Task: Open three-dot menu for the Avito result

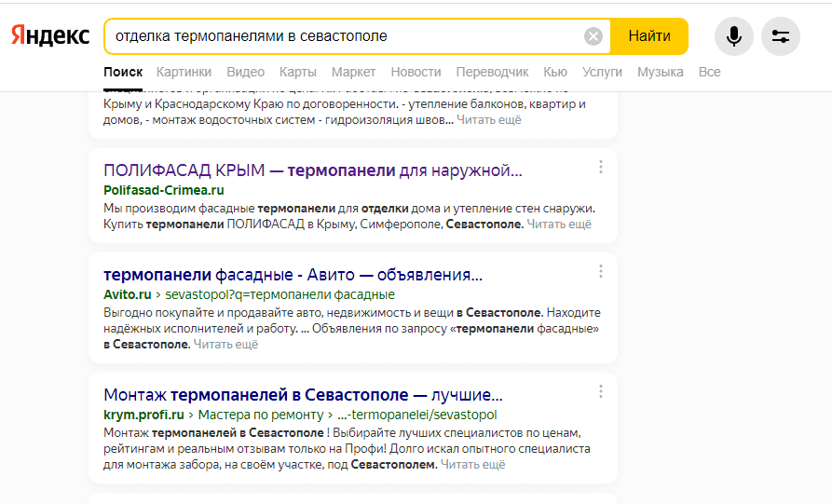Action: click(601, 272)
